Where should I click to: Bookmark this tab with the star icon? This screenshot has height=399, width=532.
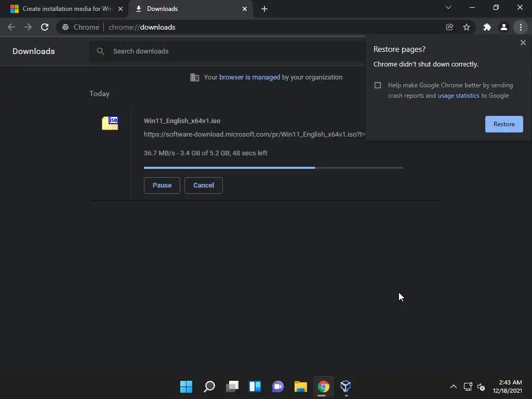pyautogui.click(x=467, y=27)
